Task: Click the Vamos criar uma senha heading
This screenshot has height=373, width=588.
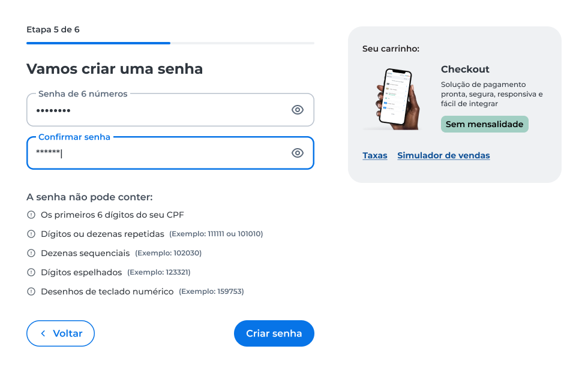Action: pyautogui.click(x=115, y=69)
